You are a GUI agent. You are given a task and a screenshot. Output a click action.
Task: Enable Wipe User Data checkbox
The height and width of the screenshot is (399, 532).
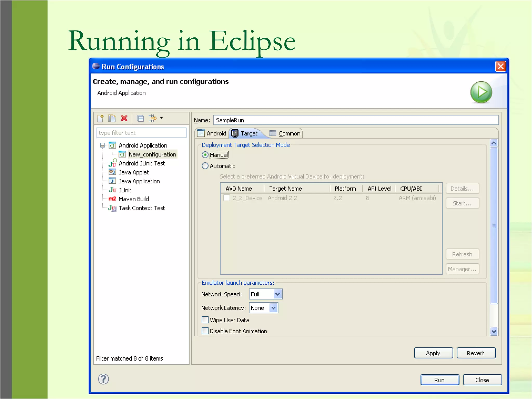click(205, 320)
